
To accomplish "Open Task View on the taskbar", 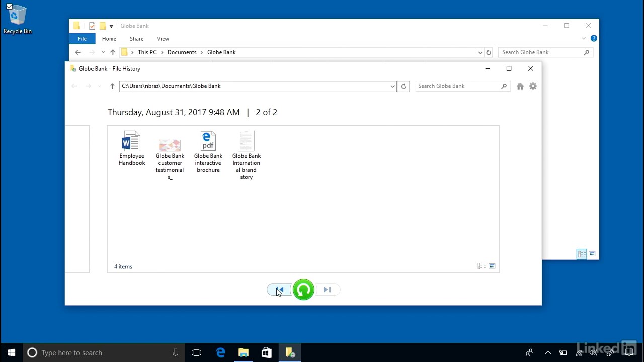I will pyautogui.click(x=197, y=353).
